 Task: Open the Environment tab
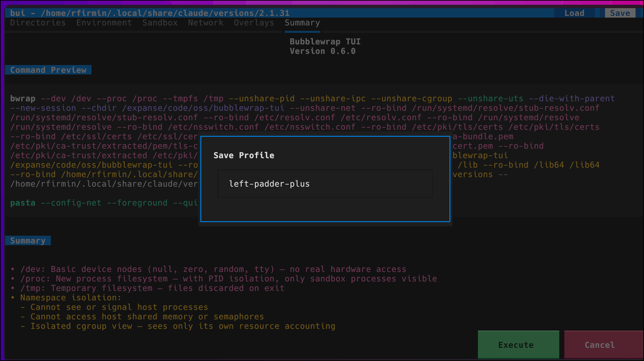pyautogui.click(x=104, y=23)
